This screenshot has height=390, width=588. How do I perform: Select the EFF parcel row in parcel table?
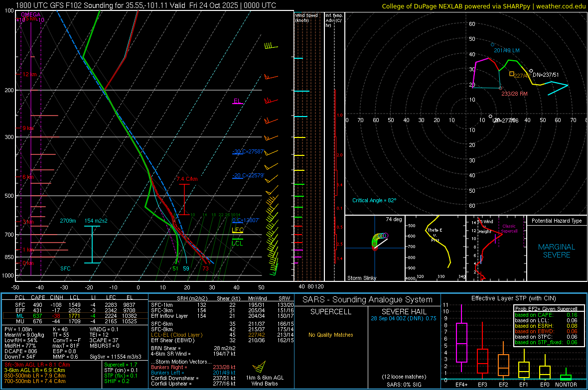[75, 310]
